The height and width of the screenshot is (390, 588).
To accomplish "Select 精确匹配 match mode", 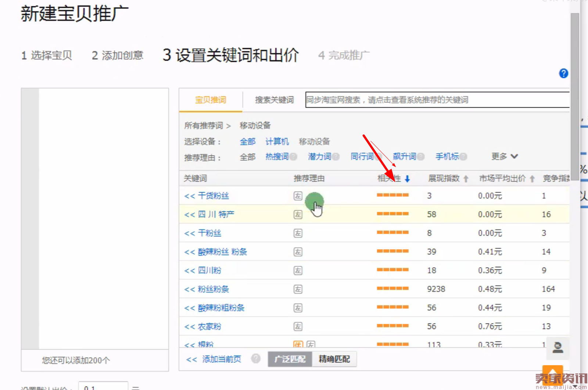I will pos(334,359).
